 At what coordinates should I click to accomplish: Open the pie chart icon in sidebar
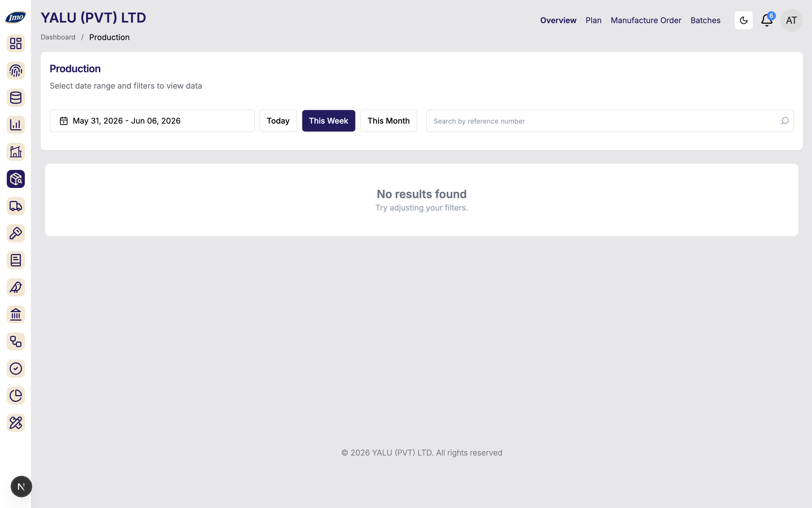(16, 396)
